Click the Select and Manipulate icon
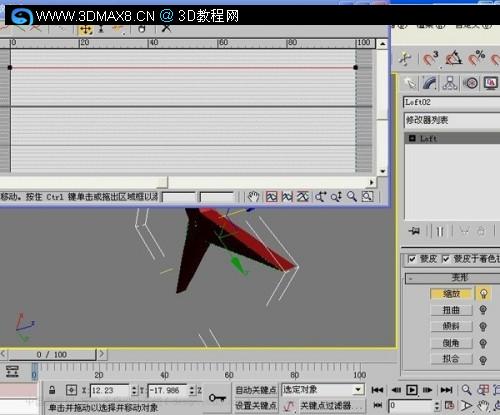 [405, 59]
